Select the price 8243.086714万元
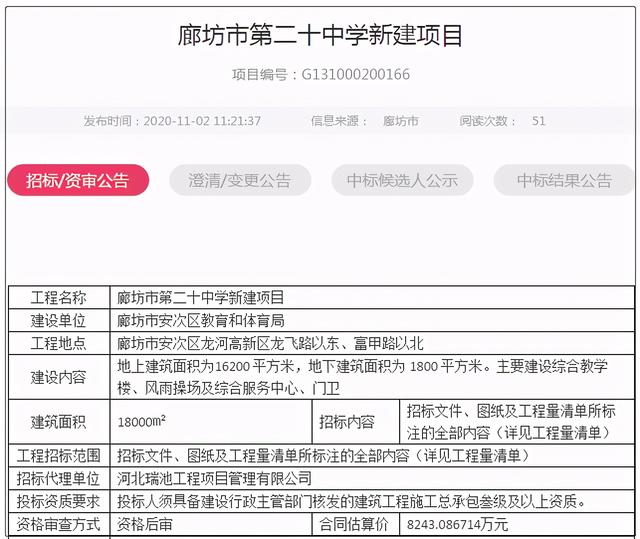The height and width of the screenshot is (539, 640). pos(457,524)
